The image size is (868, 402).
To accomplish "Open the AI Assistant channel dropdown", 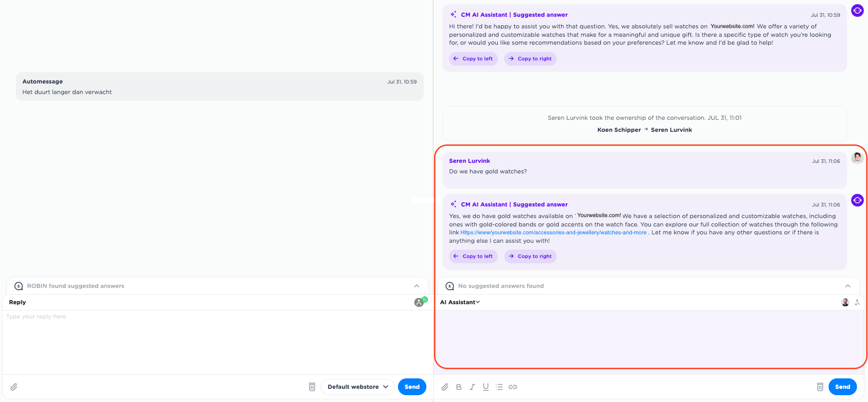I will (x=460, y=302).
